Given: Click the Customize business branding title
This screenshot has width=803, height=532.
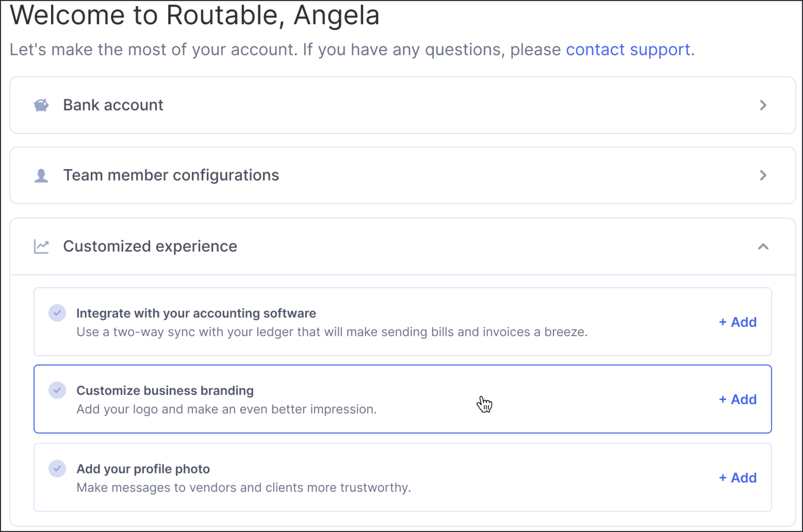Looking at the screenshot, I should point(165,390).
